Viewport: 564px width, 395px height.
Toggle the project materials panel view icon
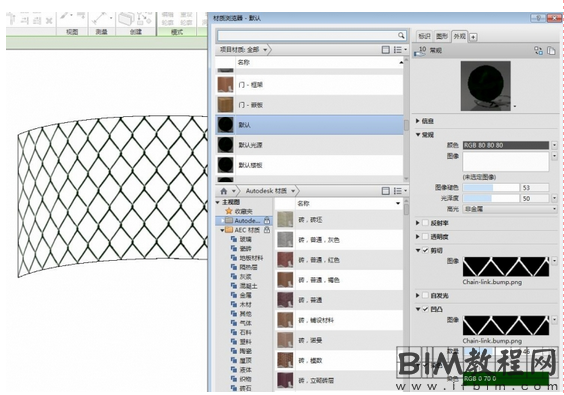(385, 50)
